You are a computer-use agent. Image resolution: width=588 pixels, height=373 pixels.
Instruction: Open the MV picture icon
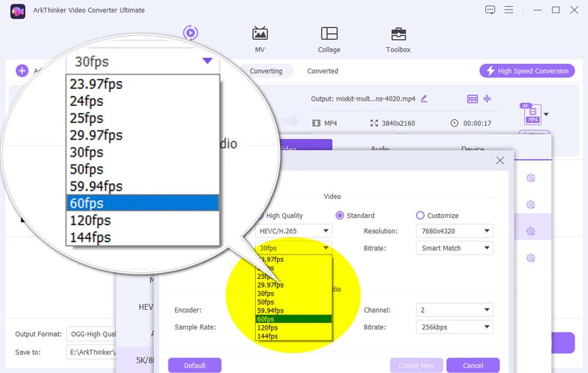(x=260, y=34)
